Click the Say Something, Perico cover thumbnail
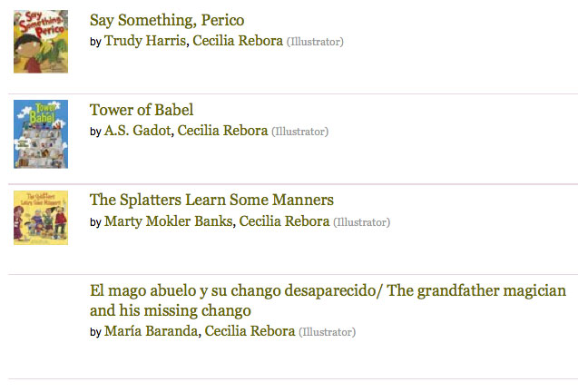 pyautogui.click(x=41, y=42)
